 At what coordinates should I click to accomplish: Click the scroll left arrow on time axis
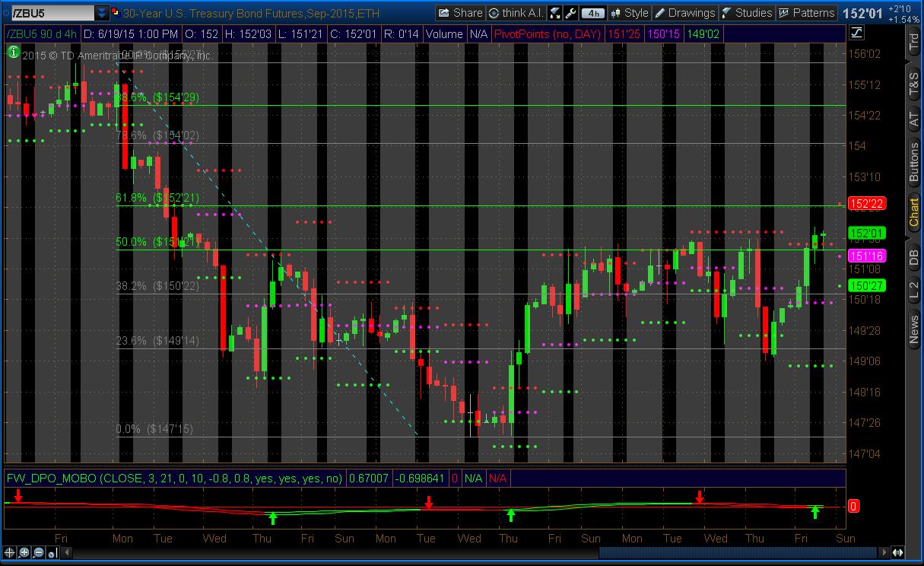(65, 553)
